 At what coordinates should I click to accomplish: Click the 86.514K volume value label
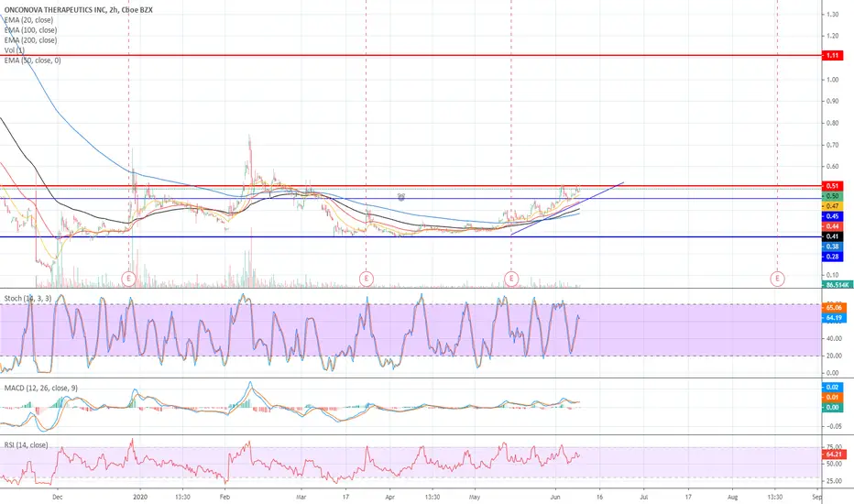pyautogui.click(x=837, y=285)
